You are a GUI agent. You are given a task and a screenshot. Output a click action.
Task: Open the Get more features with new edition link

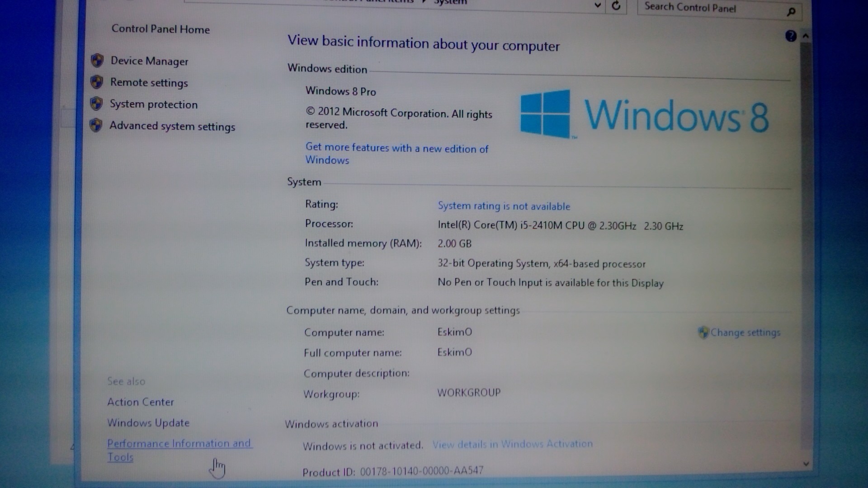(396, 148)
